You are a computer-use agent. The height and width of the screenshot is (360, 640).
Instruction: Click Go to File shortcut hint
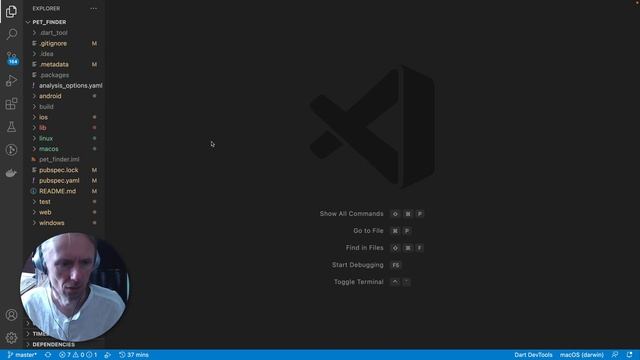pyautogui.click(x=382, y=231)
